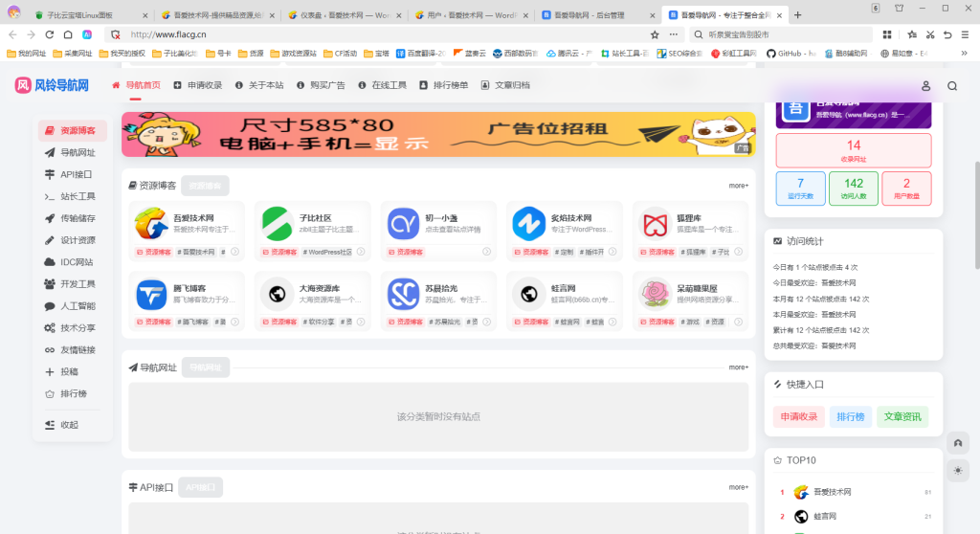Open the go arrow on 初一小盏 card
This screenshot has width=980, height=534.
click(x=486, y=252)
